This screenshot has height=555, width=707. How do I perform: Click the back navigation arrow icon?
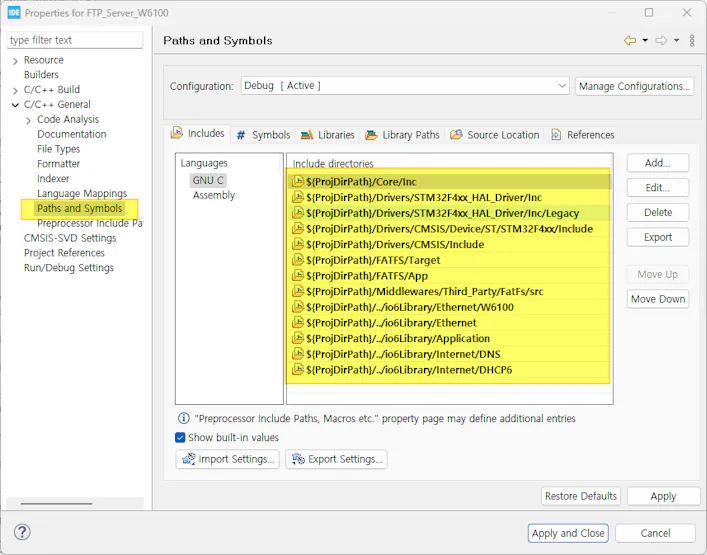point(630,41)
